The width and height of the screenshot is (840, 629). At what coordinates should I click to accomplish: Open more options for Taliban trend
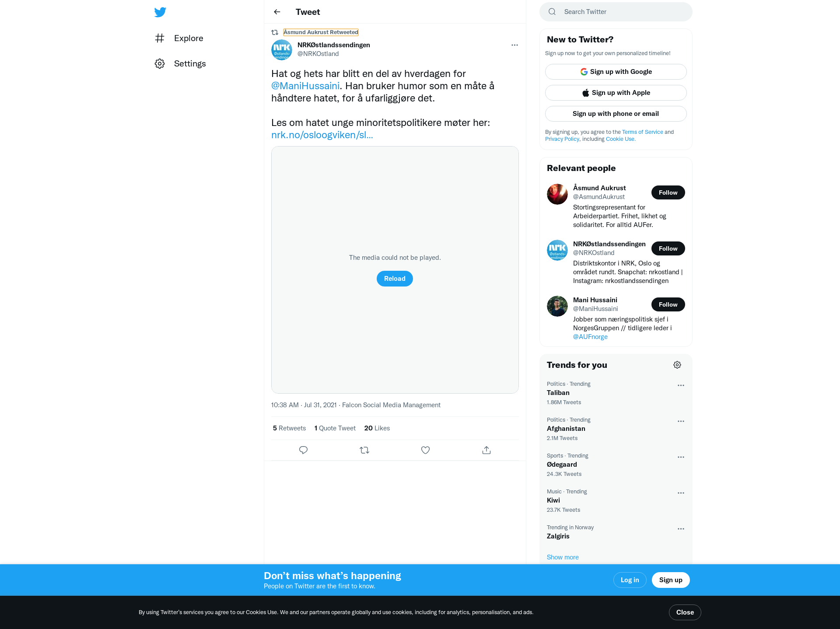coord(681,385)
